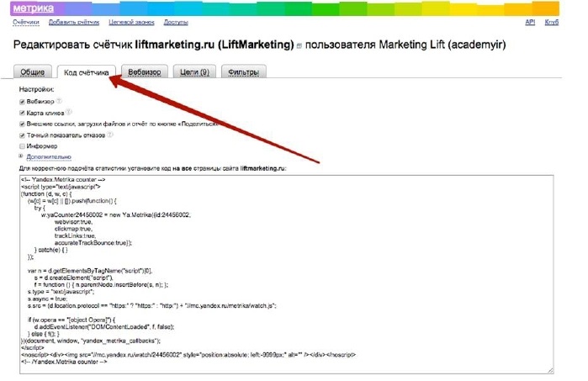Open the Вебвизор tab

(x=146, y=72)
